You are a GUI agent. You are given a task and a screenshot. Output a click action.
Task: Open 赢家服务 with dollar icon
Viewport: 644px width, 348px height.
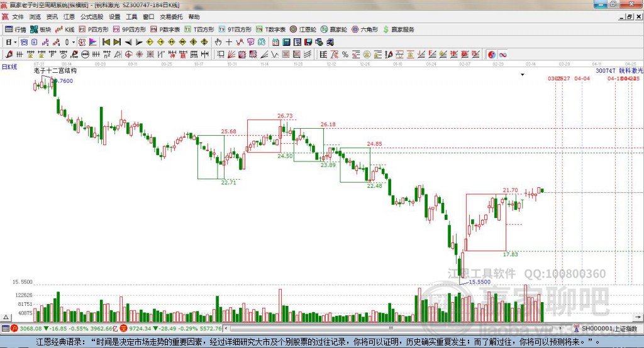pyautogui.click(x=399, y=30)
